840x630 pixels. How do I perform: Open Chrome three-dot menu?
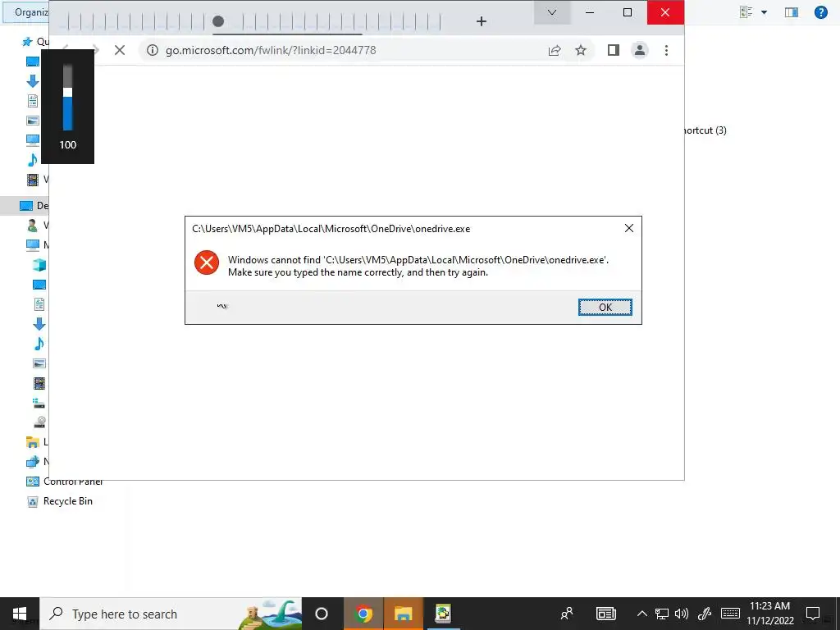point(666,50)
